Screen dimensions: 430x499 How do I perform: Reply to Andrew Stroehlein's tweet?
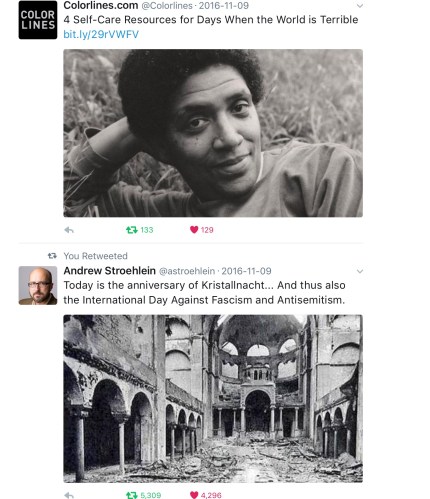click(69, 495)
